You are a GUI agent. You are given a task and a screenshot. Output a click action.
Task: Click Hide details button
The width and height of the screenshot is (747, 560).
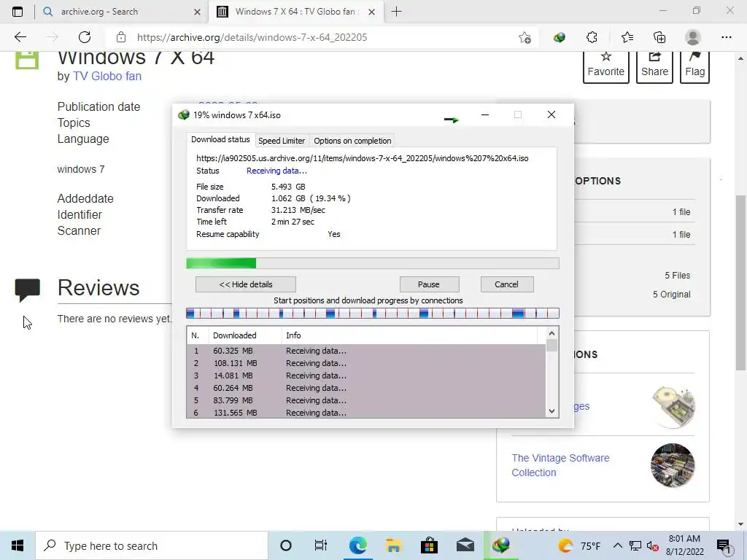tap(246, 284)
